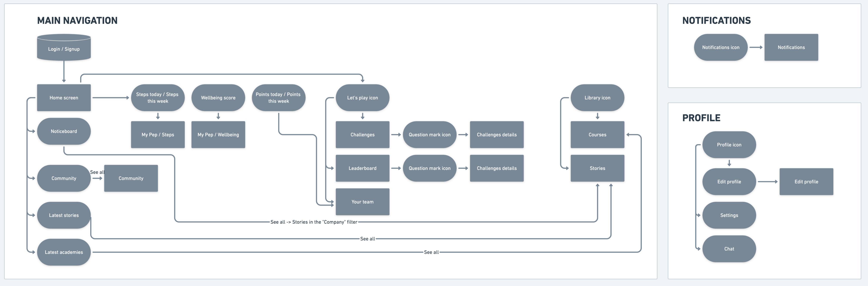Select the Profile icon node

coord(729,145)
